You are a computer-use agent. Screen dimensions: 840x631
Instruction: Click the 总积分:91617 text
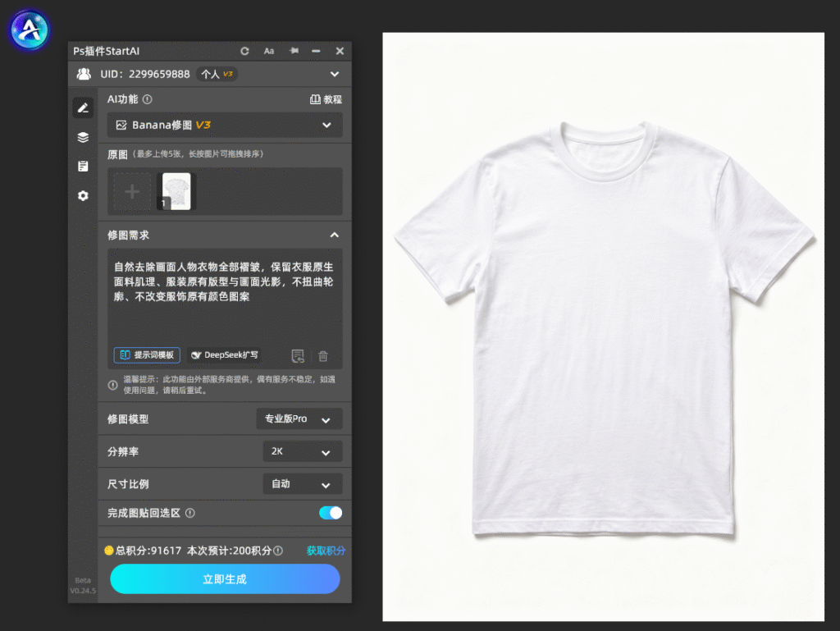click(148, 551)
